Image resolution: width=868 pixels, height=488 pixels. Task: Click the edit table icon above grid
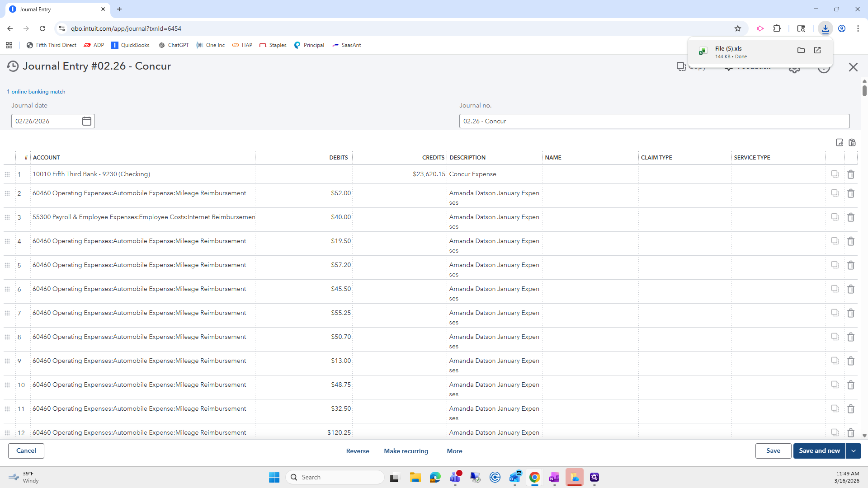tap(840, 143)
